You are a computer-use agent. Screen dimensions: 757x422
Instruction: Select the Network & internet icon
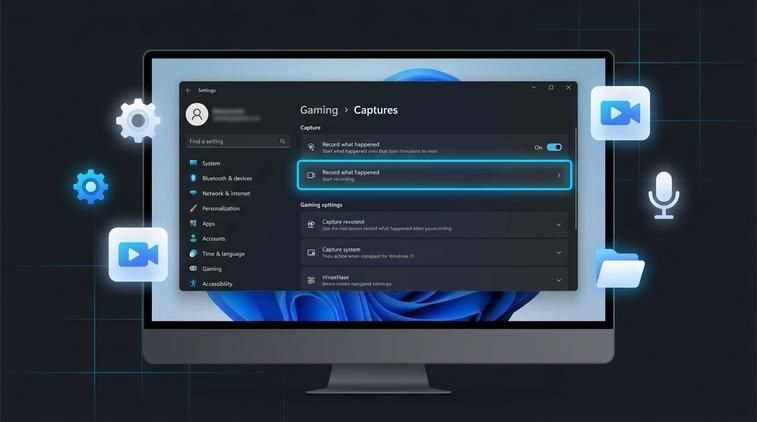click(193, 193)
